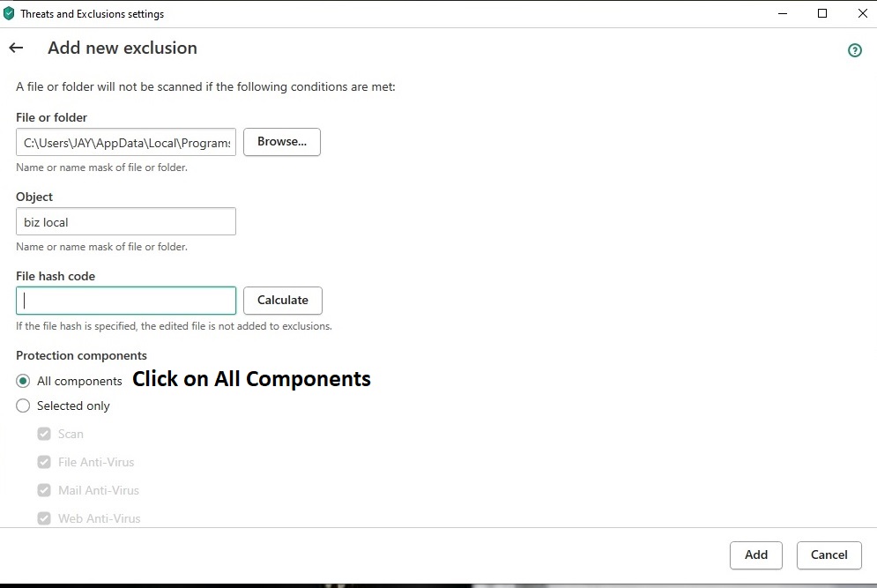This screenshot has width=877, height=588.
Task: Open help via the question mark icon
Action: click(x=855, y=50)
